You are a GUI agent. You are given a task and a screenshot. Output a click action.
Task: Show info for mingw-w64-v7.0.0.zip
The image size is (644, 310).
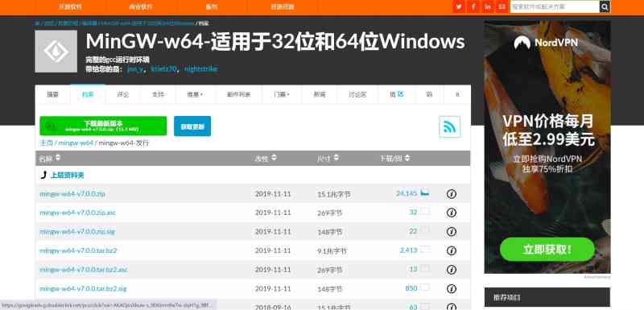pos(452,194)
